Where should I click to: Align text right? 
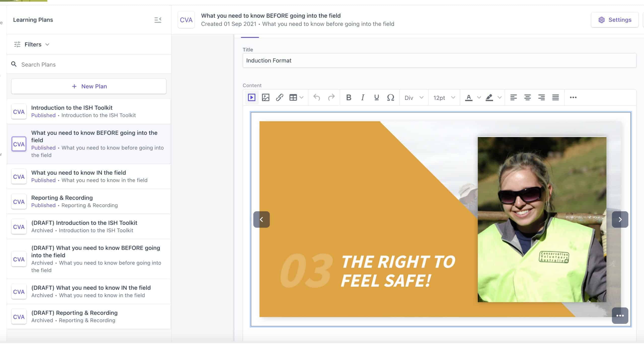541,98
